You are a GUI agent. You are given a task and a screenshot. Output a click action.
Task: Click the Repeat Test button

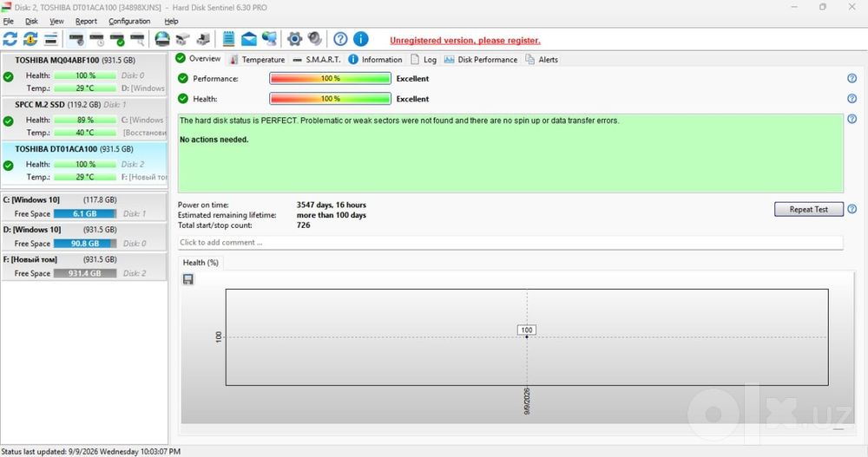[x=809, y=209]
